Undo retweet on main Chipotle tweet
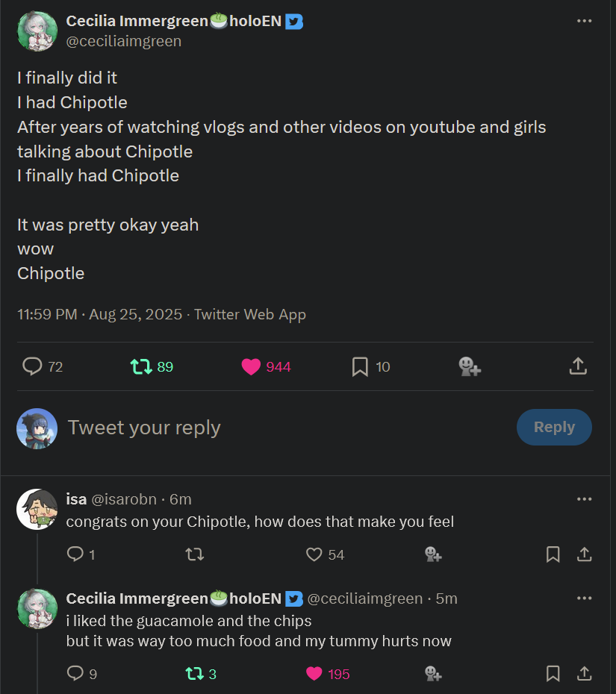616x694 pixels. (x=141, y=366)
